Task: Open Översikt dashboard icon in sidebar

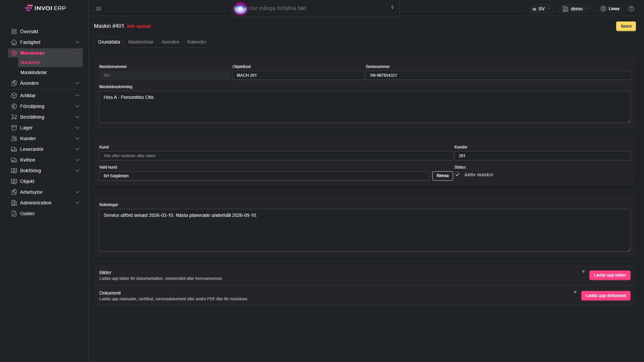Action: [x=14, y=32]
